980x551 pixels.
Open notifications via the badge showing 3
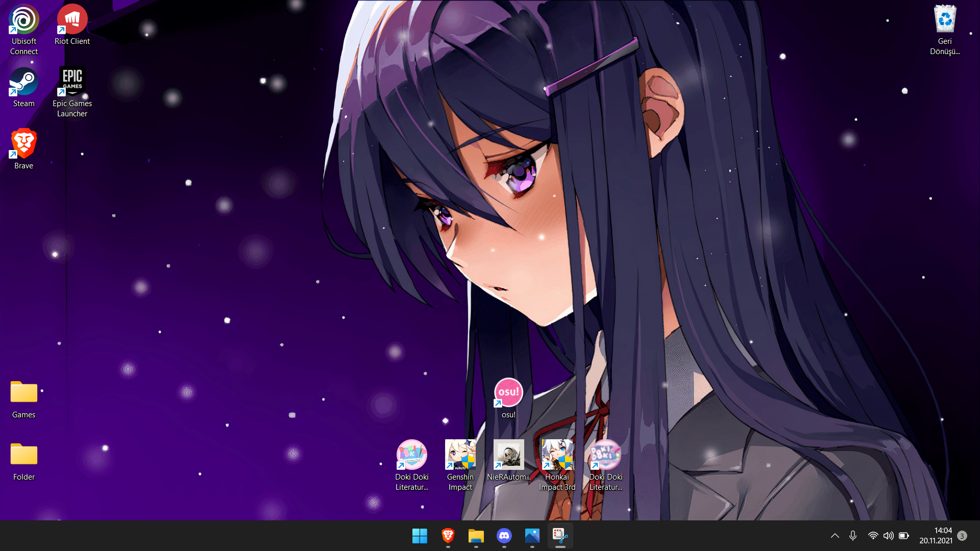pyautogui.click(x=962, y=536)
